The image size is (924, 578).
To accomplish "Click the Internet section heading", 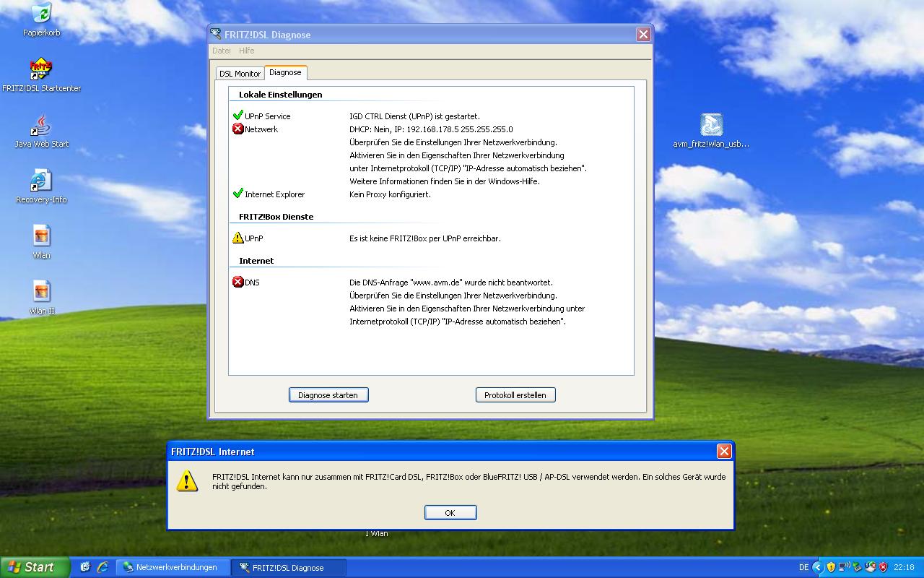I will (256, 261).
